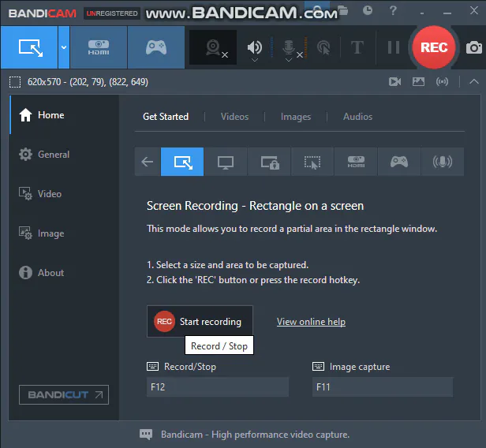Screen dimensions: 486x448
Task: Click the rectangle selection area icon
Action: [x=15, y=82]
